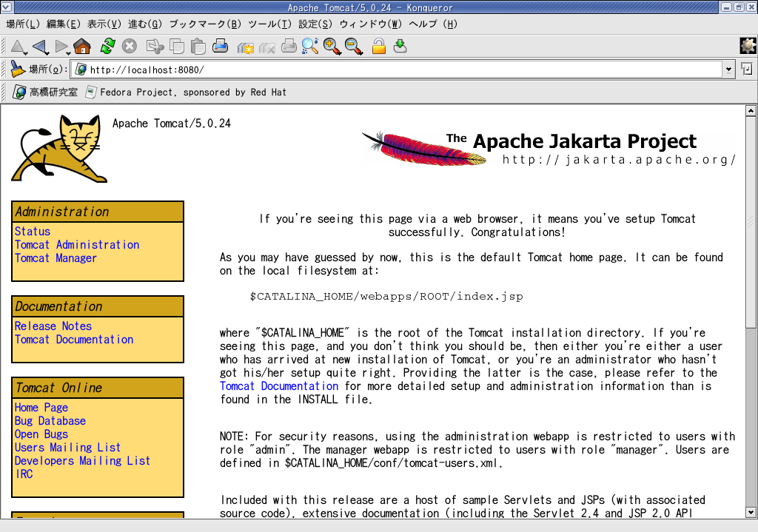Open the ブックマーク(B) menu

(x=205, y=24)
